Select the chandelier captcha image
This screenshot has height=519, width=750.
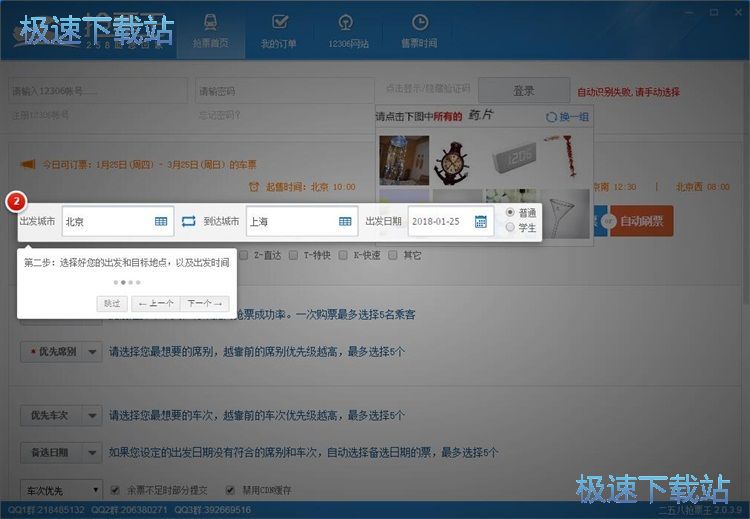pyautogui.click(x=404, y=160)
